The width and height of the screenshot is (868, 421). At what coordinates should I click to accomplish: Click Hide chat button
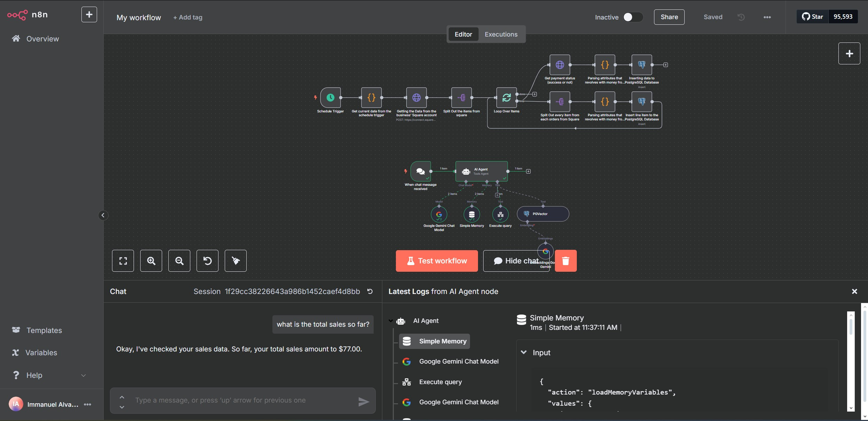click(x=516, y=261)
